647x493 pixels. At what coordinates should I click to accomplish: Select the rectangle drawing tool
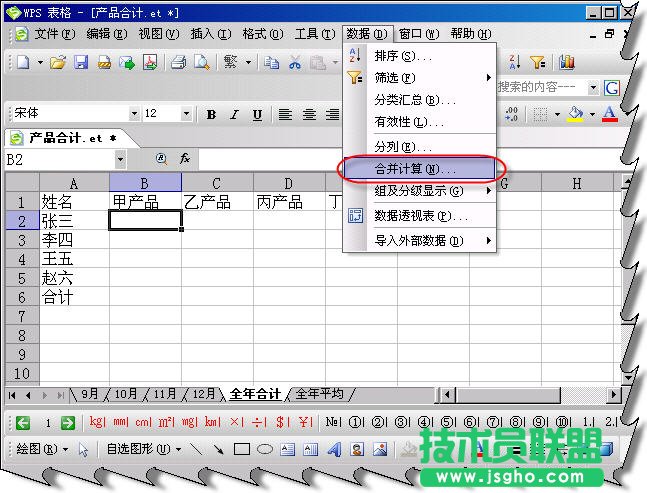click(x=242, y=449)
